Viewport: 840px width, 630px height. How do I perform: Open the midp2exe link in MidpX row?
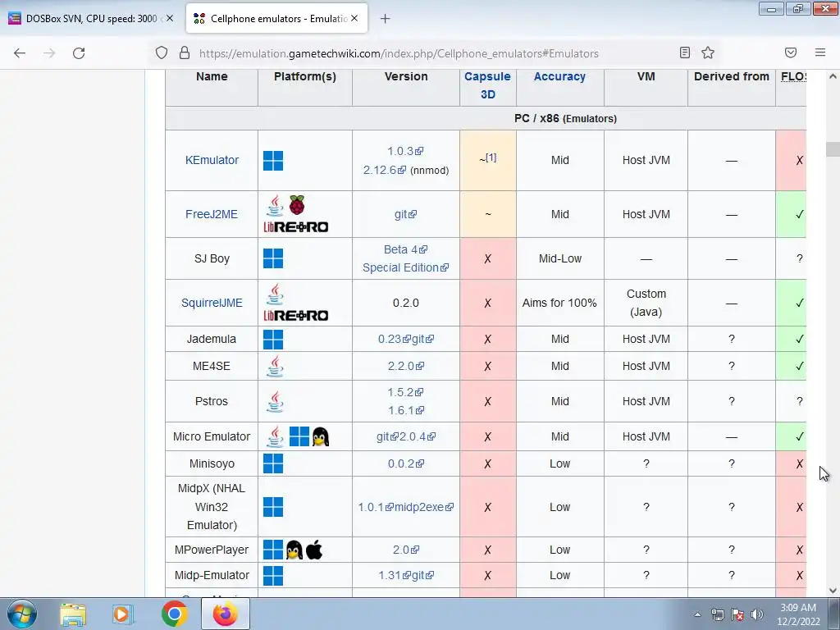424,507
